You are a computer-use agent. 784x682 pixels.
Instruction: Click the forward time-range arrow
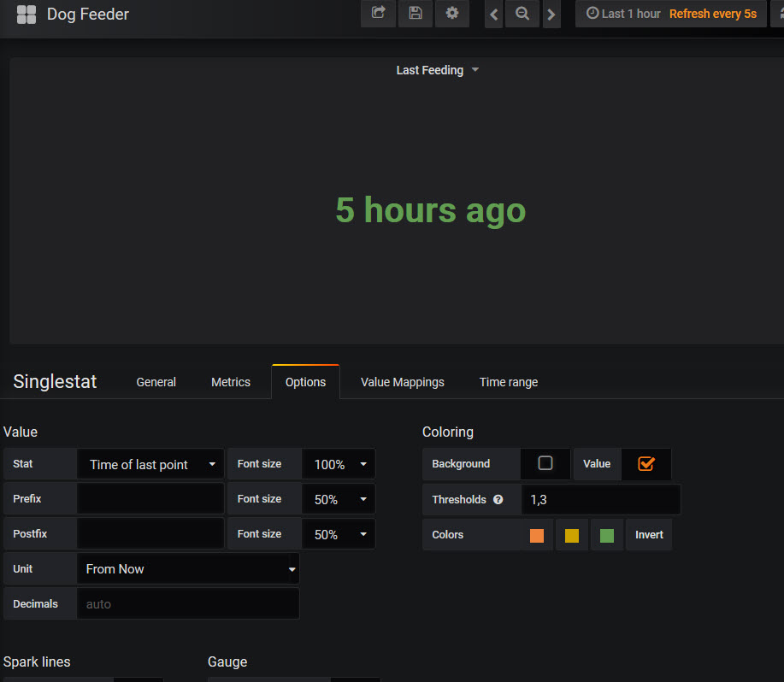[x=551, y=14]
